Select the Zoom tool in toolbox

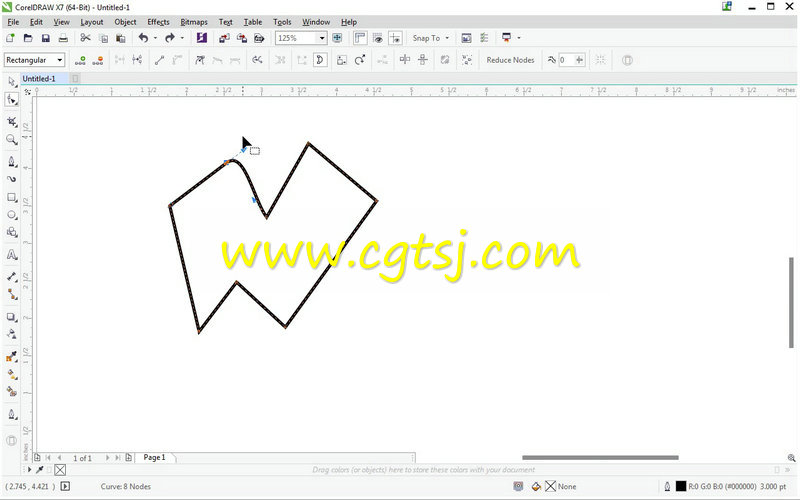12,139
